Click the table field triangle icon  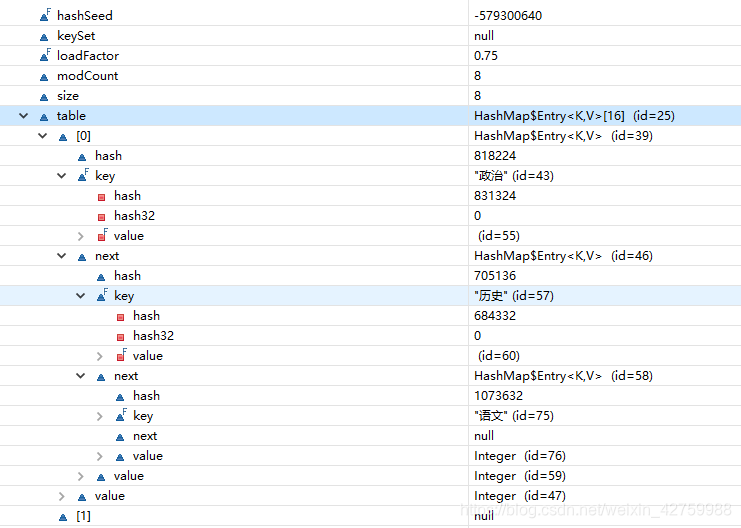pos(44,117)
